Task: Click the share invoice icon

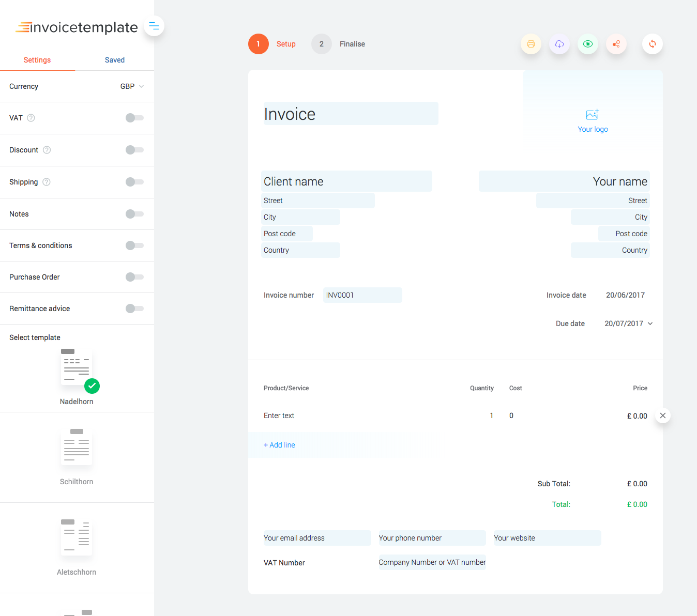Action: [x=616, y=44]
